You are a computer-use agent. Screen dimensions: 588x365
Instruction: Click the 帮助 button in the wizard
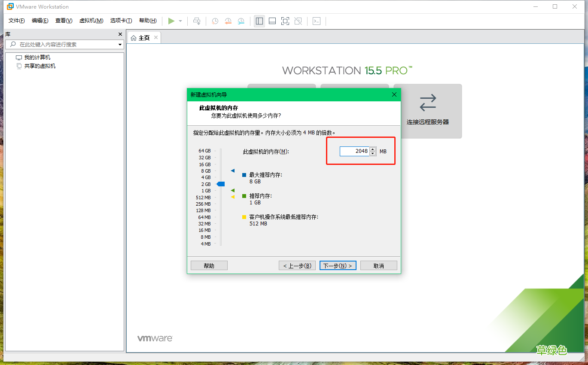(209, 265)
